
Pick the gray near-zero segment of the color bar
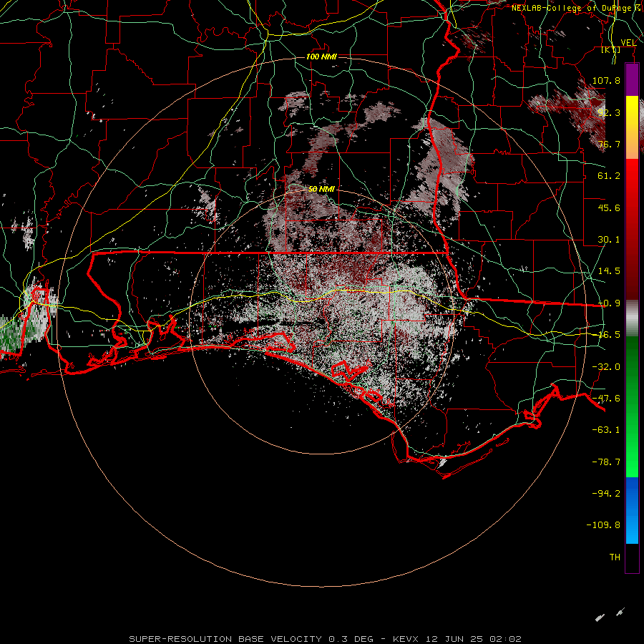pyautogui.click(x=632, y=318)
